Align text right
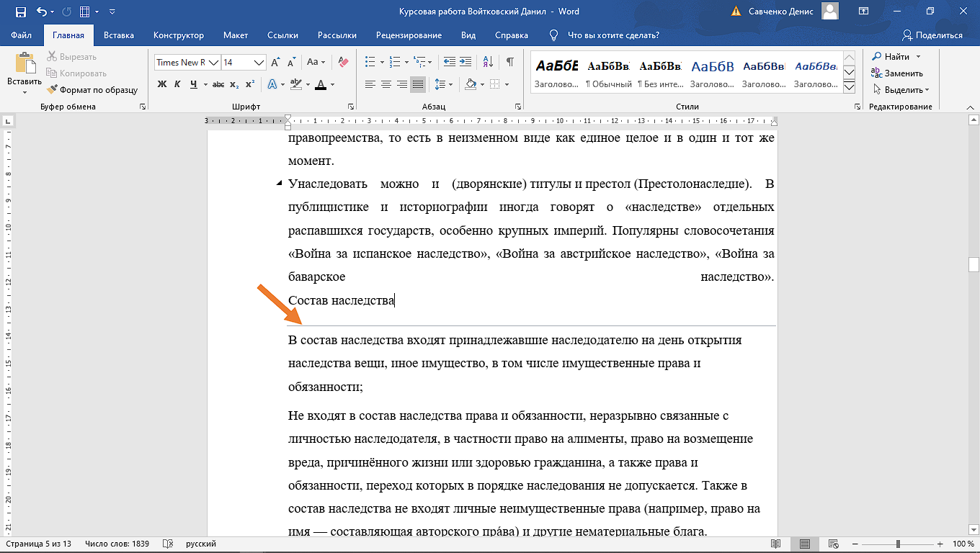The width and height of the screenshot is (980, 553). pyautogui.click(x=402, y=84)
